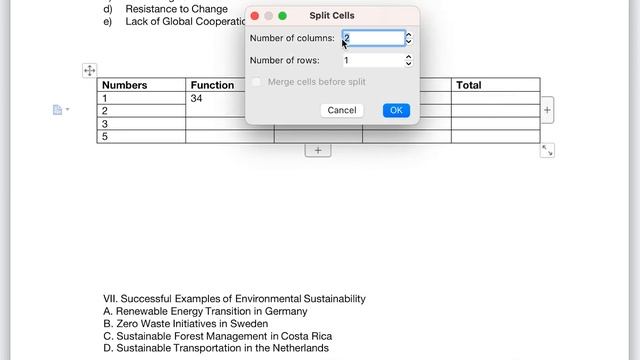
Task: Increase number of columns with stepper
Action: [x=409, y=35]
